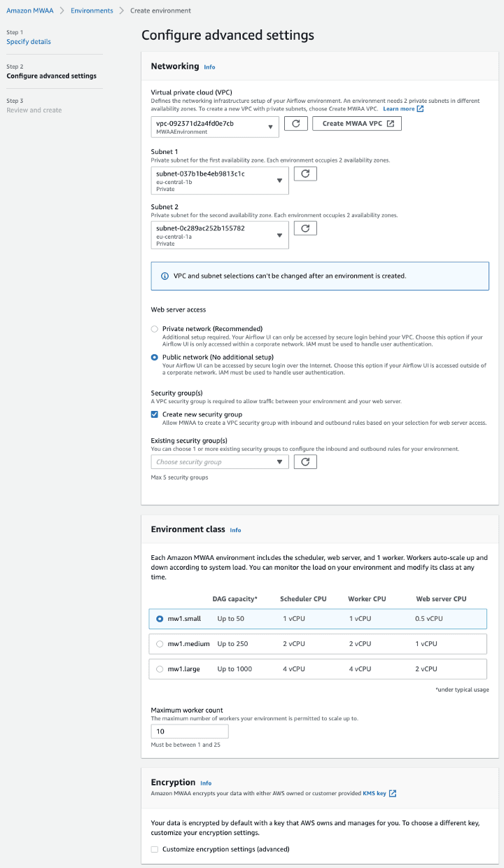Choose the mw1.medium environment class
This screenshot has height=868, width=504.
coord(158,643)
